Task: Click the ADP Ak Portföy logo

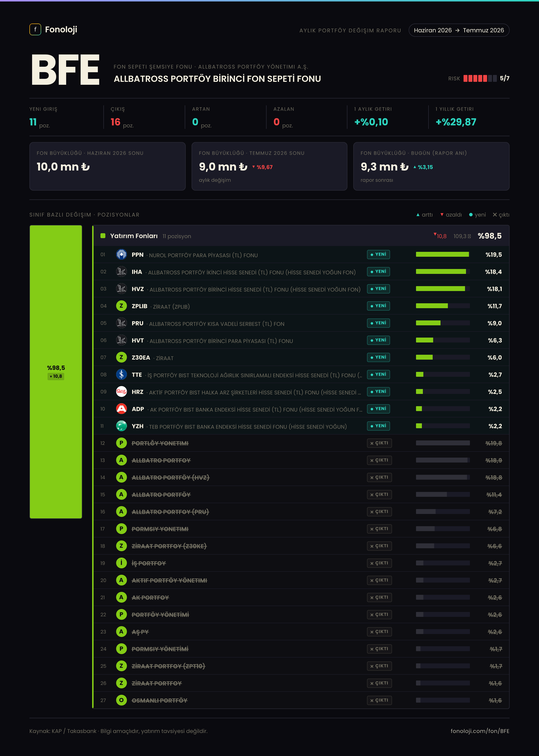Action: (x=122, y=409)
